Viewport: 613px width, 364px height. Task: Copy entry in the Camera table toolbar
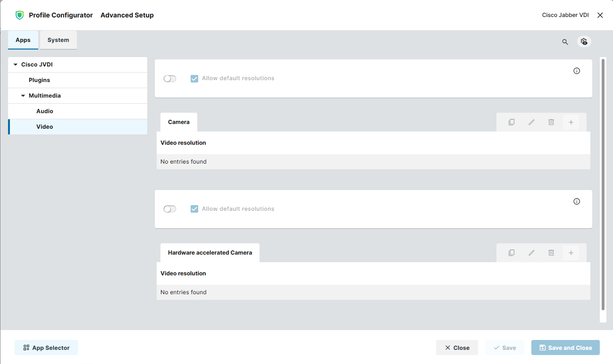click(512, 122)
